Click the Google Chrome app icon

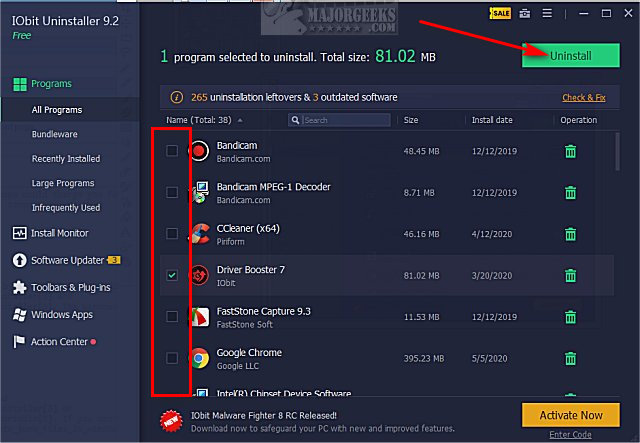coord(199,358)
